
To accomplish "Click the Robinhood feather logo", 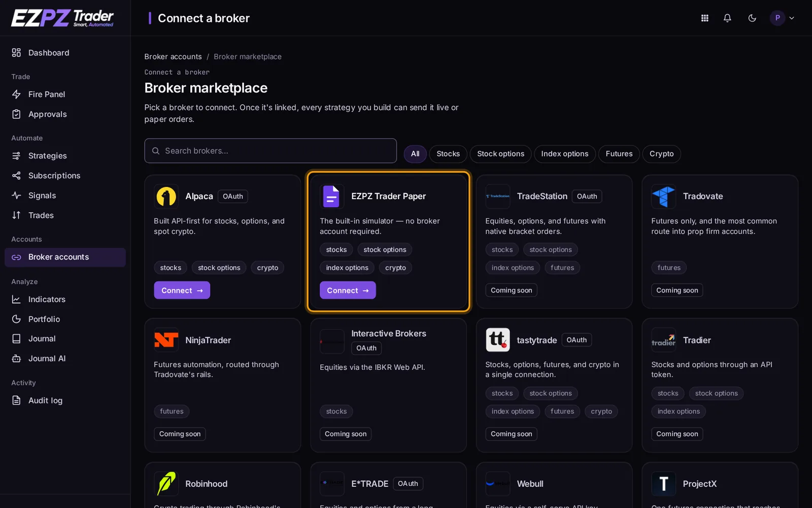I will coord(166,484).
